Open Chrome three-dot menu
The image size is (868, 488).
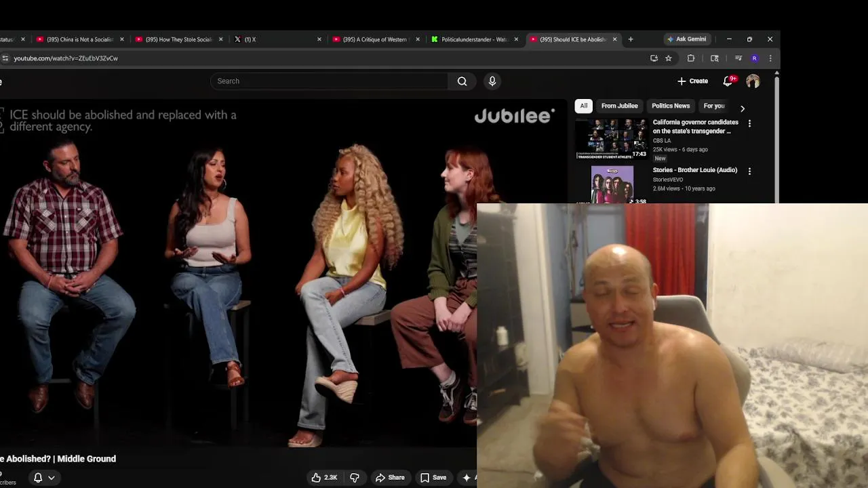pyautogui.click(x=770, y=58)
